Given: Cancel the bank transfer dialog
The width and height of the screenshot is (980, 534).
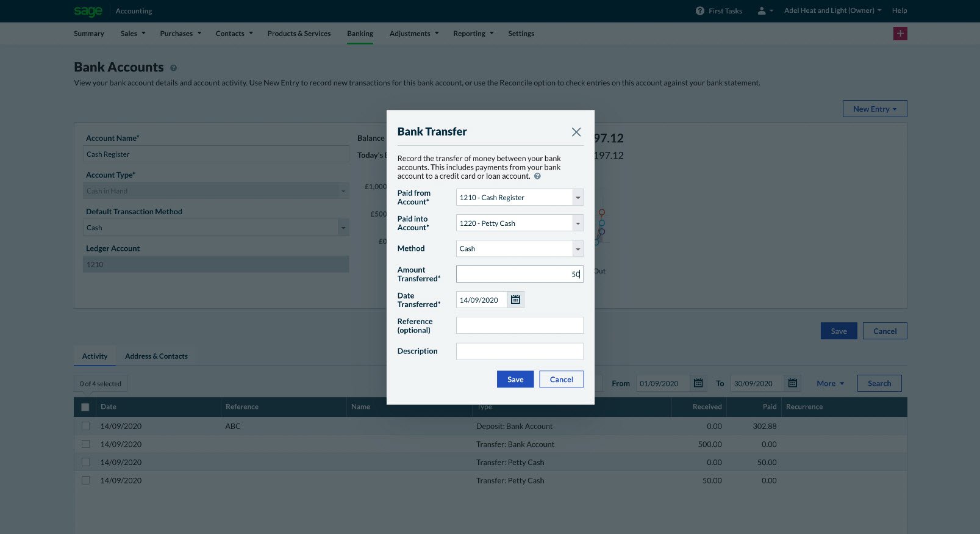Looking at the screenshot, I should (x=561, y=380).
